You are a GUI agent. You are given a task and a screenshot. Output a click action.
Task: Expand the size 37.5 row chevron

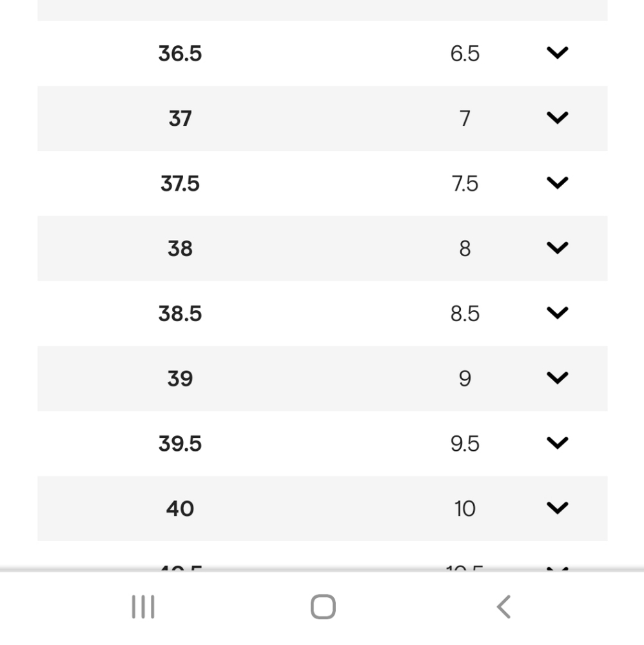pyautogui.click(x=557, y=183)
